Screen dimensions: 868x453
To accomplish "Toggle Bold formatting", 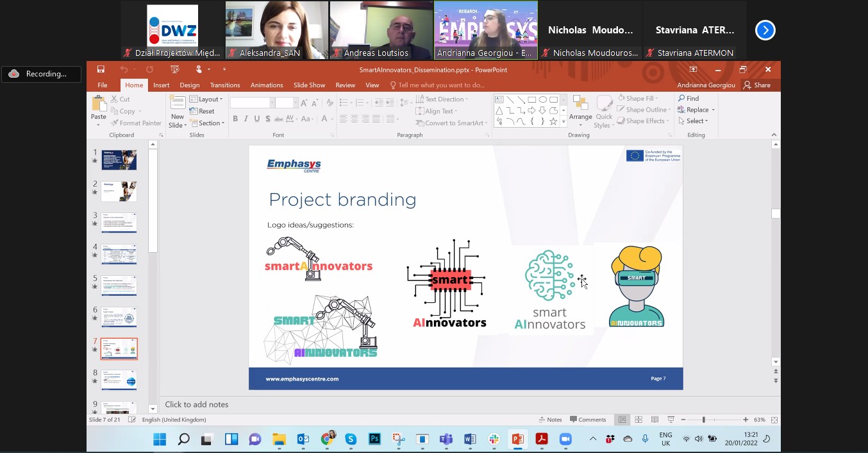I will tap(235, 119).
